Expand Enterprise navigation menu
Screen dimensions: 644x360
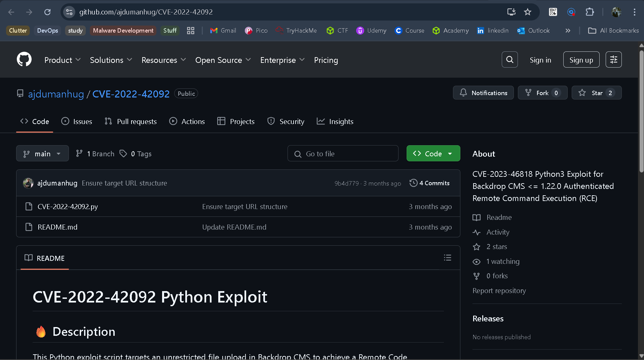pos(282,60)
